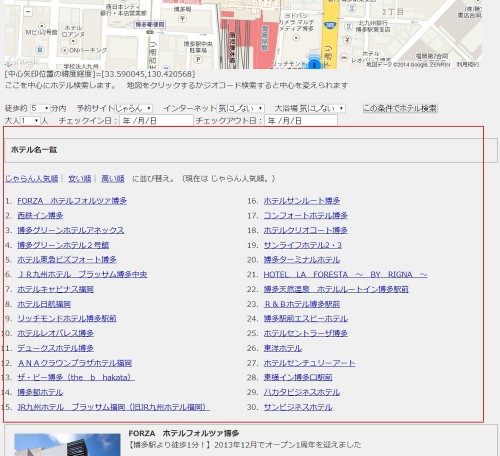Click the この条件でホテル検索 button
Screen dimensions: 500x456
click(400, 108)
